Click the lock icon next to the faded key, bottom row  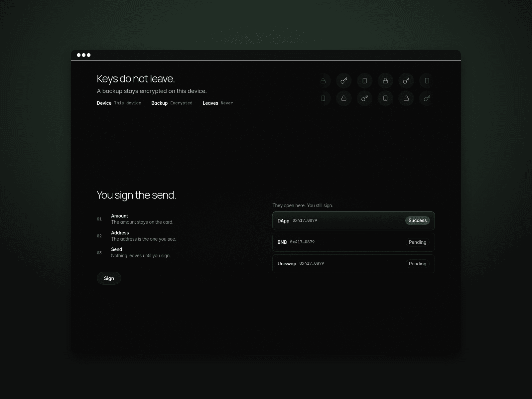[x=406, y=98]
